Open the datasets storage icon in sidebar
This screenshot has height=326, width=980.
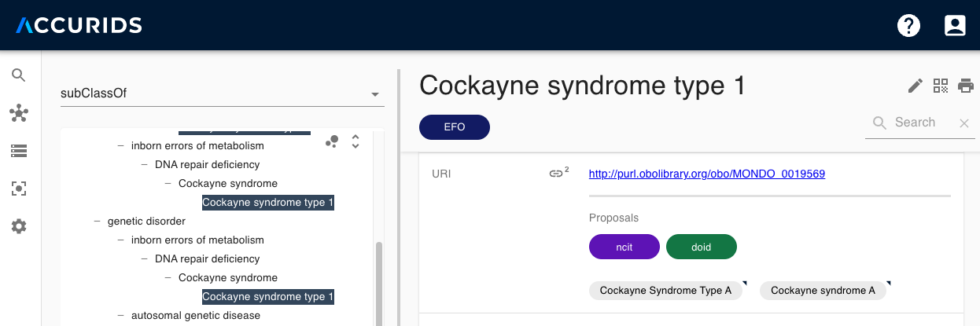[19, 151]
